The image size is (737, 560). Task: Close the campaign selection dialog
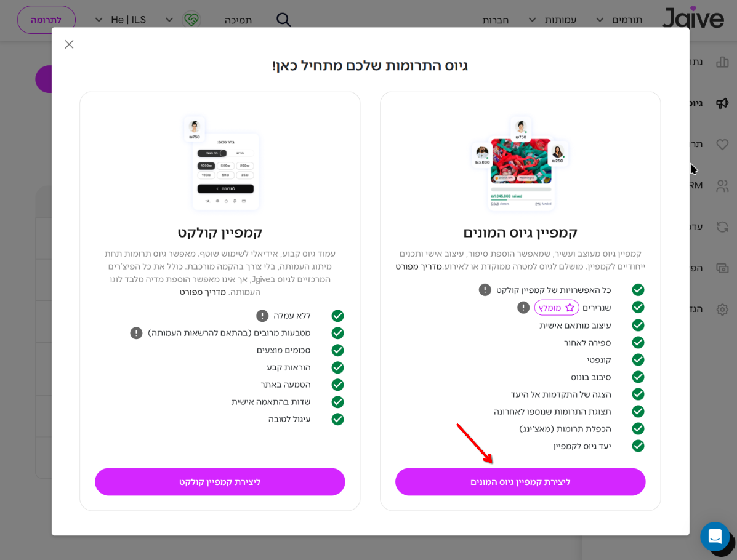(69, 44)
